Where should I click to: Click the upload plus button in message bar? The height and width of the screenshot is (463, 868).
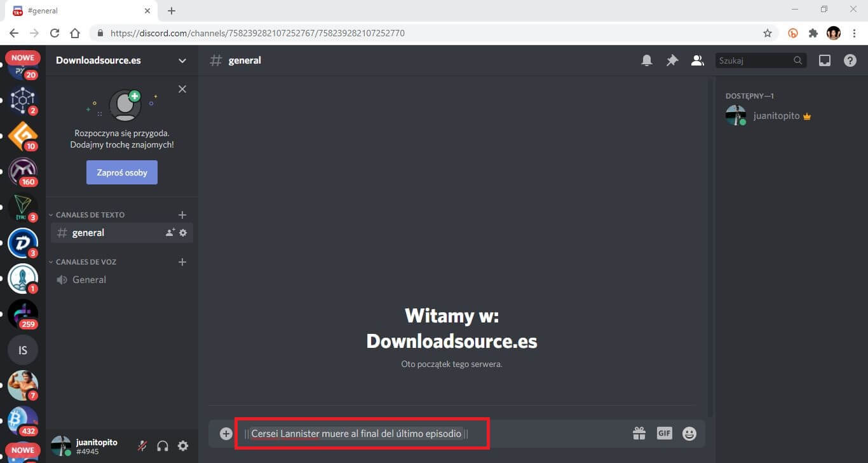pyautogui.click(x=226, y=434)
